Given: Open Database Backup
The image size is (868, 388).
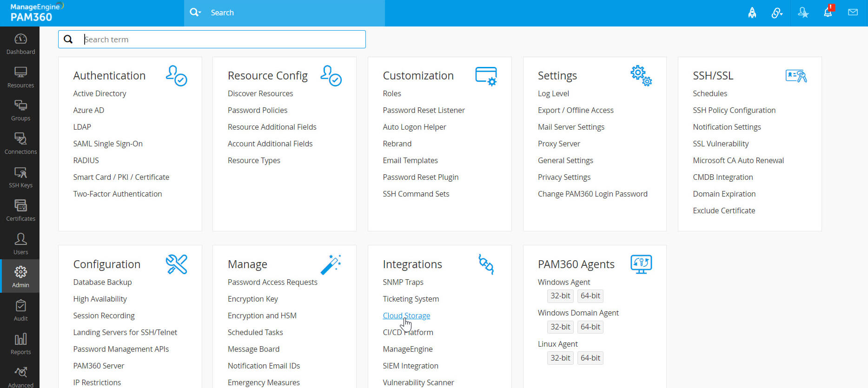Looking at the screenshot, I should coord(102,282).
